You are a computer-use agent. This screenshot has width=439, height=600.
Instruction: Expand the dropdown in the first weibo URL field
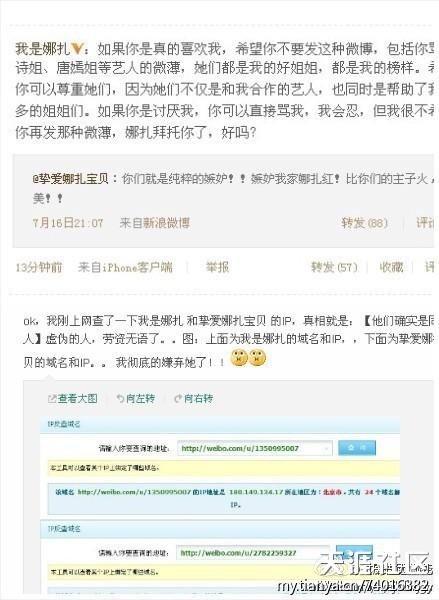click(326, 448)
